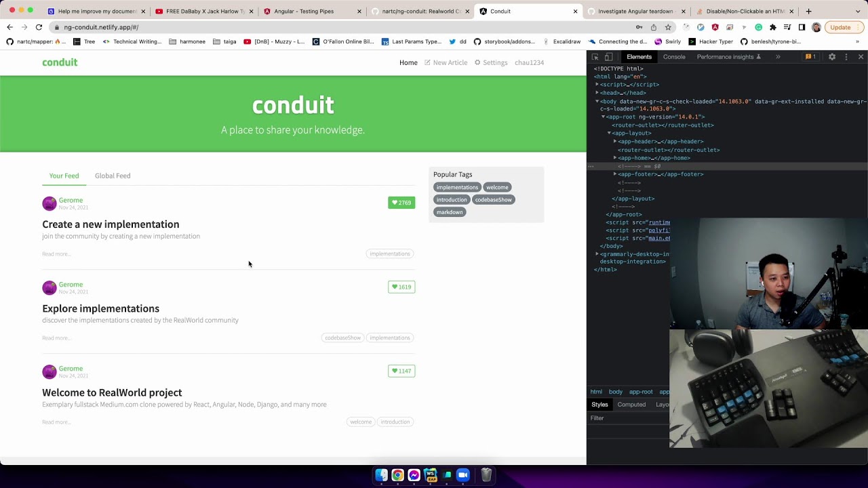This screenshot has width=868, height=488.
Task: Click the browser address bar URL
Action: coord(101,27)
